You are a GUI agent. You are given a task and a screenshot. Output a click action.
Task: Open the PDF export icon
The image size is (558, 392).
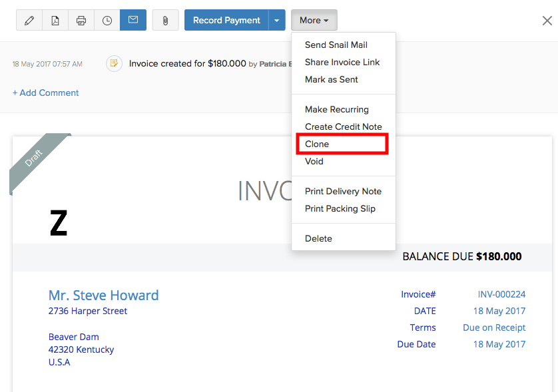point(55,20)
